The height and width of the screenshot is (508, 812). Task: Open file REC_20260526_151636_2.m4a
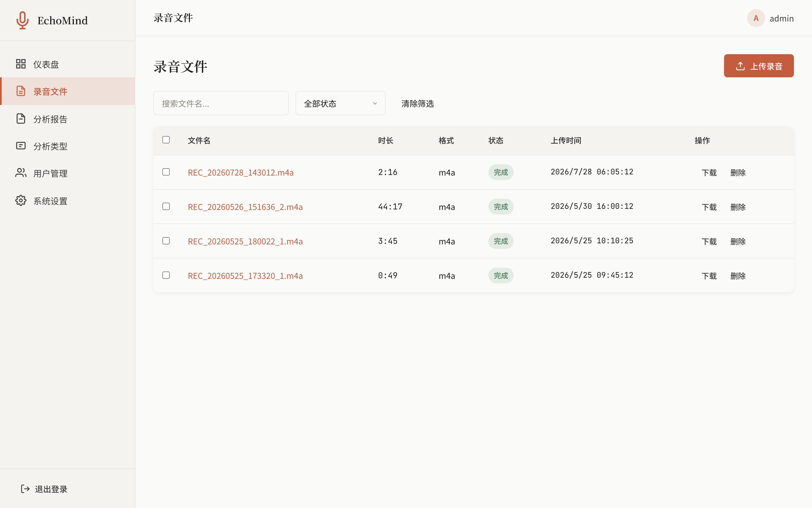click(245, 207)
